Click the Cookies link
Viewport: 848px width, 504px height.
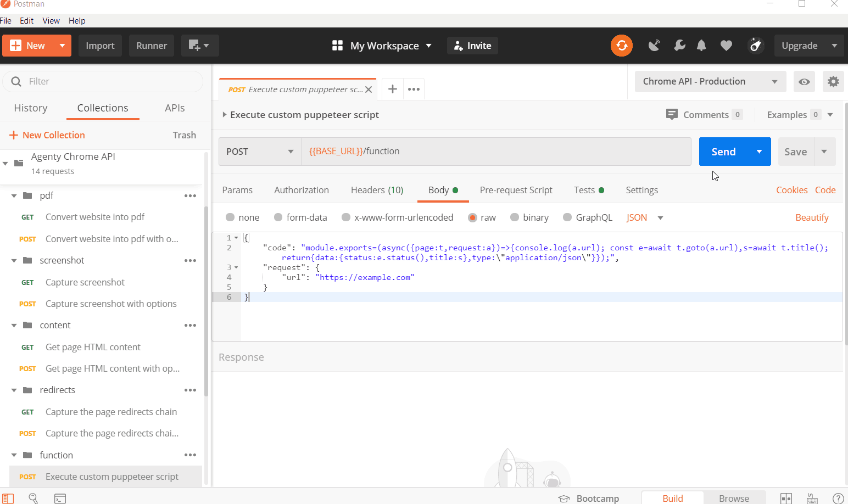coord(791,190)
